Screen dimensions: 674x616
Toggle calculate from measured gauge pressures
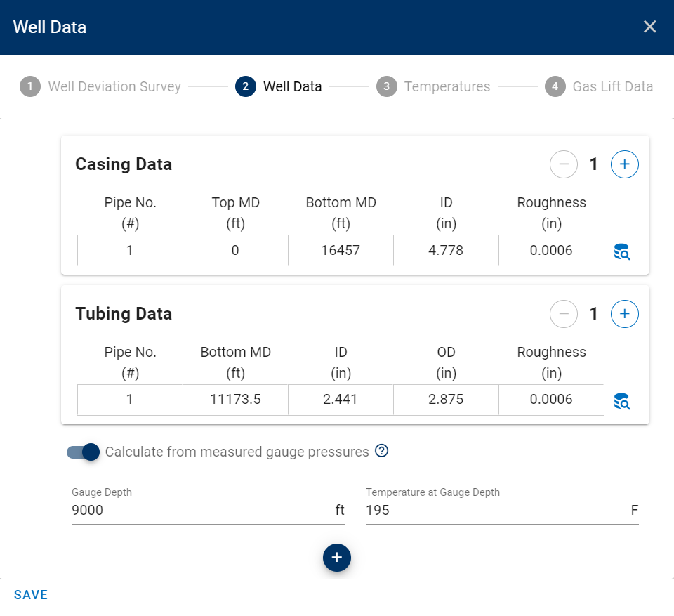(84, 452)
